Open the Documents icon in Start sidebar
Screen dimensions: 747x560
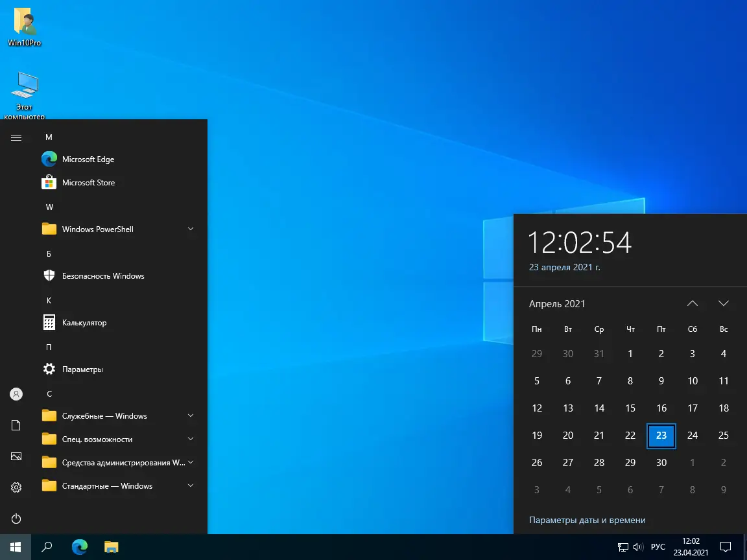pyautogui.click(x=16, y=425)
